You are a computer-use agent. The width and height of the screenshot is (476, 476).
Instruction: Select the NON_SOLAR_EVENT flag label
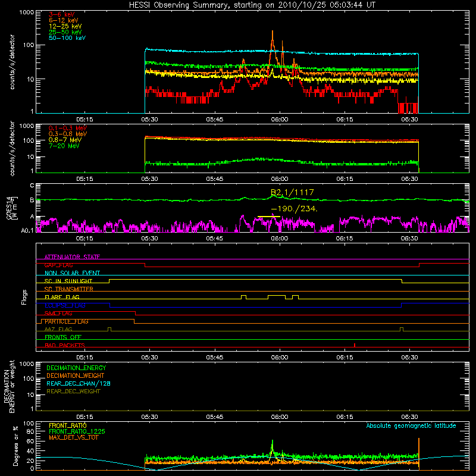pyautogui.click(x=72, y=273)
